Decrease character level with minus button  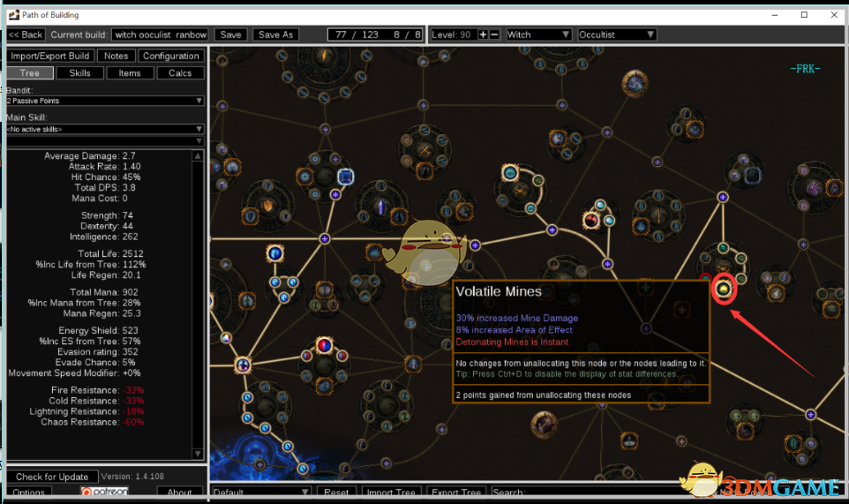[494, 34]
